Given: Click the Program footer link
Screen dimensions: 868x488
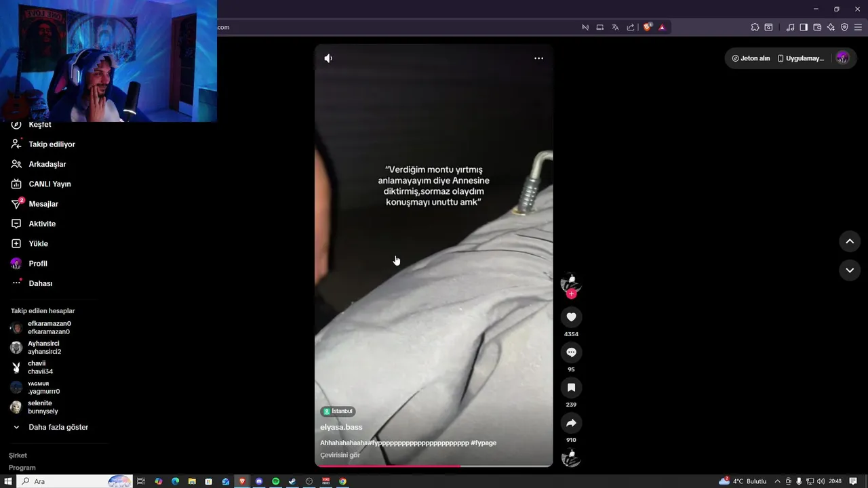Looking at the screenshot, I should [22, 468].
